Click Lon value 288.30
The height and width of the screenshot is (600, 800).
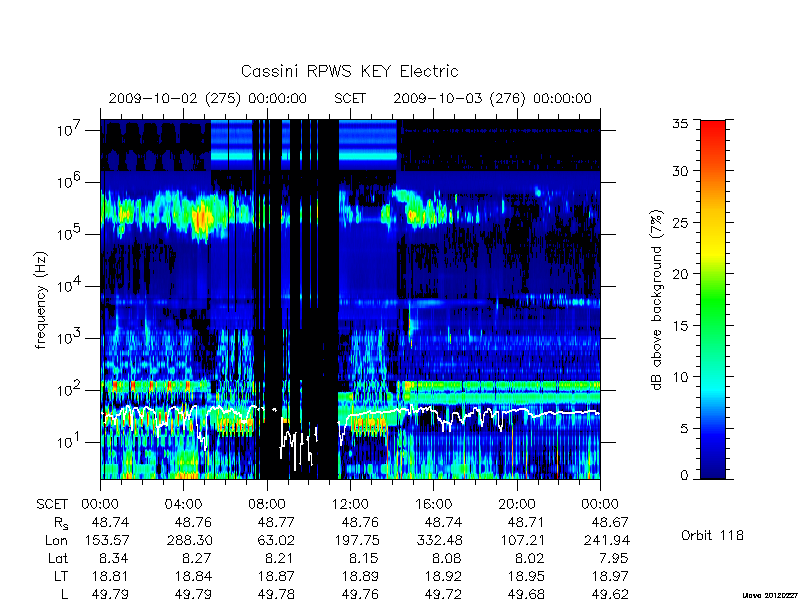(190, 540)
